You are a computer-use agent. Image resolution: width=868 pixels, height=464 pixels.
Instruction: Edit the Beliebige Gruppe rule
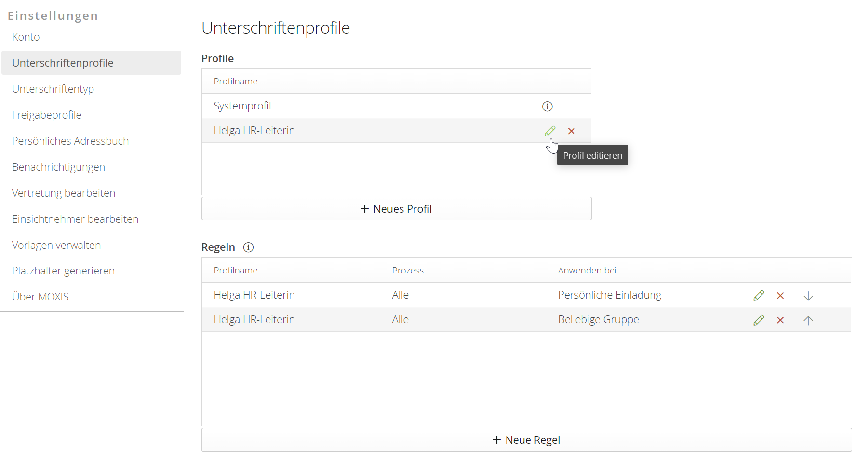[x=758, y=319]
